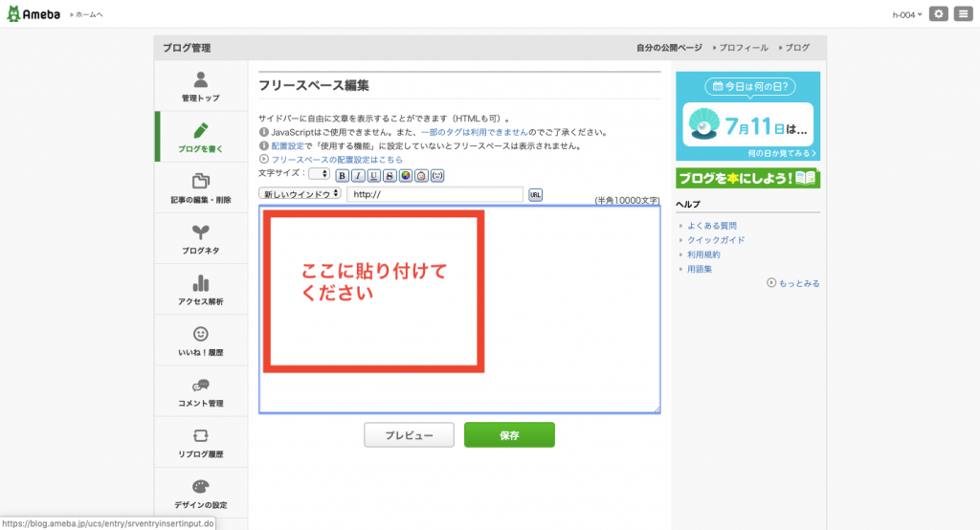Toggle italic text formatting
The image size is (980, 530).
click(358, 175)
